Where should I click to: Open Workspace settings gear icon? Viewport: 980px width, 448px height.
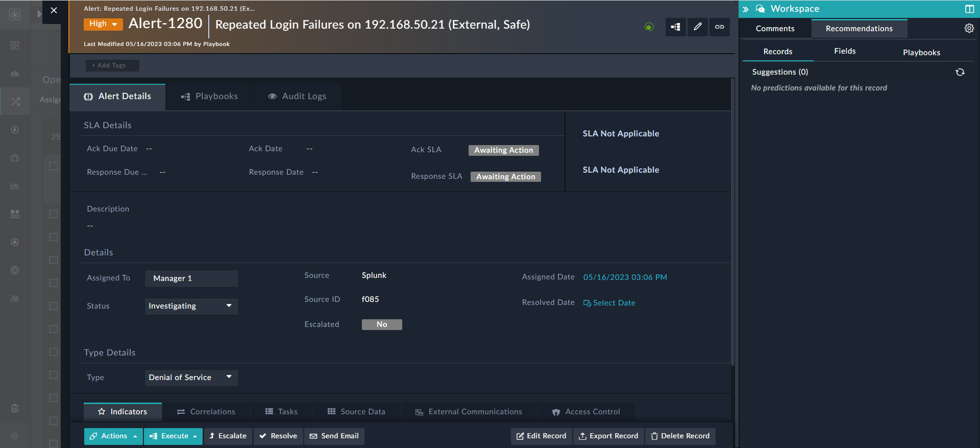(x=969, y=29)
